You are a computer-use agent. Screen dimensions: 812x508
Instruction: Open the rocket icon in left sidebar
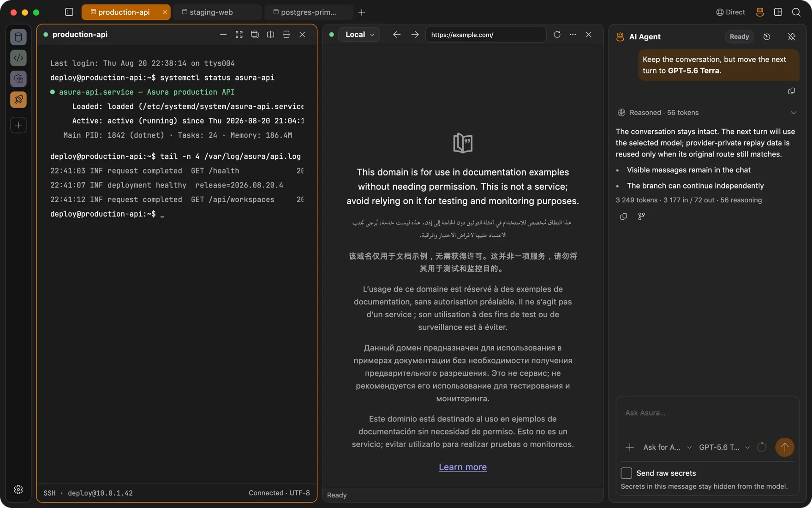(18, 100)
